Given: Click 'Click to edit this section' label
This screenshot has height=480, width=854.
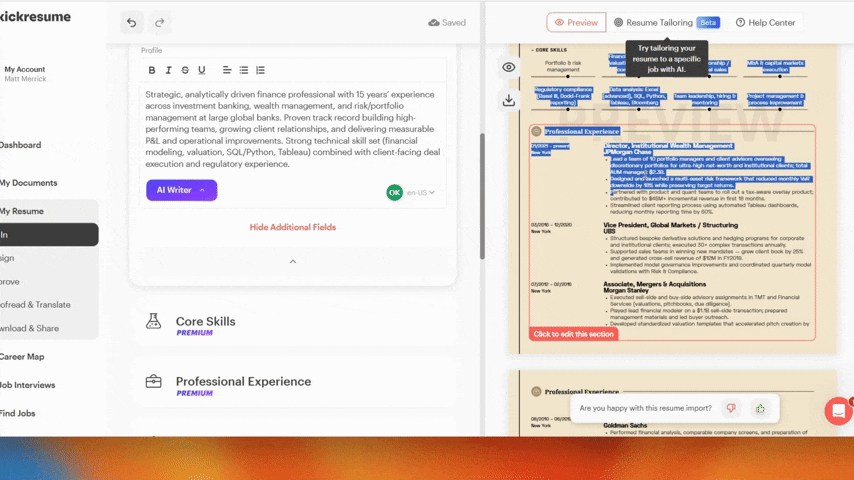Looking at the screenshot, I should [x=573, y=334].
